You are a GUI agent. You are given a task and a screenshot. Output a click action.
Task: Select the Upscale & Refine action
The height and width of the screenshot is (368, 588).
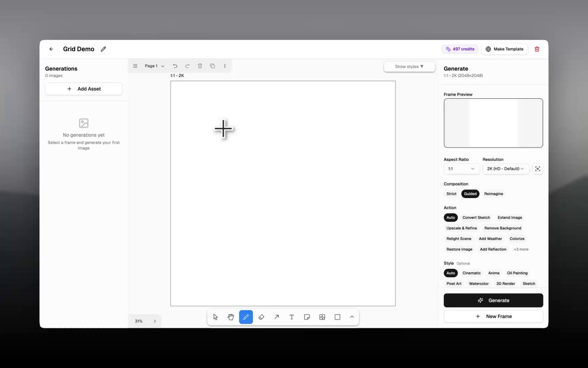coord(462,228)
